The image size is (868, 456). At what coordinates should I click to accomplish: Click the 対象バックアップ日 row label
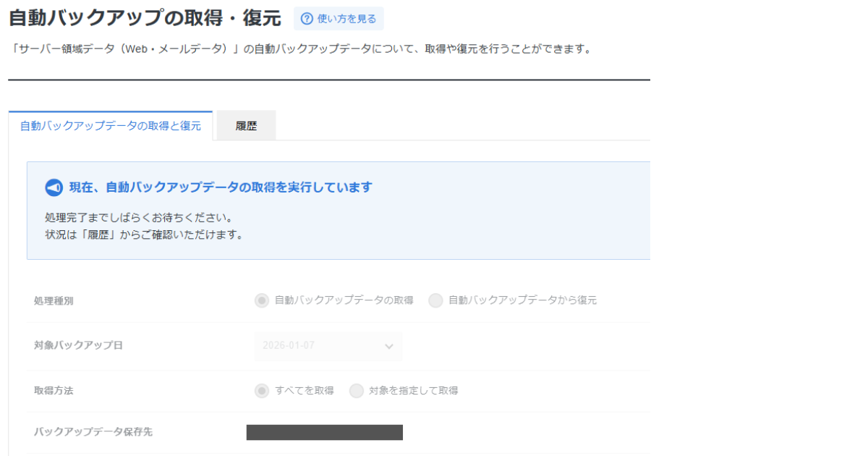pyautogui.click(x=78, y=345)
